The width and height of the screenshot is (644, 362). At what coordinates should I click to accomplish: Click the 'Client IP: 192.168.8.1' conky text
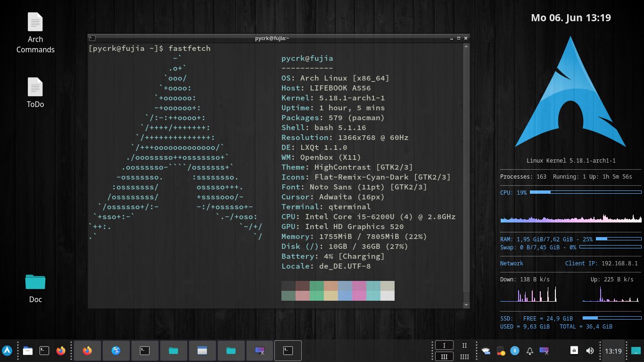tap(601, 263)
